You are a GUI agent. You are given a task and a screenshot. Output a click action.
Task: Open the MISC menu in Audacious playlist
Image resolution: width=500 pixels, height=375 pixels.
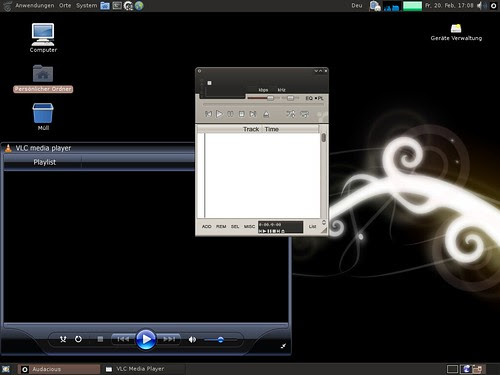[249, 226]
